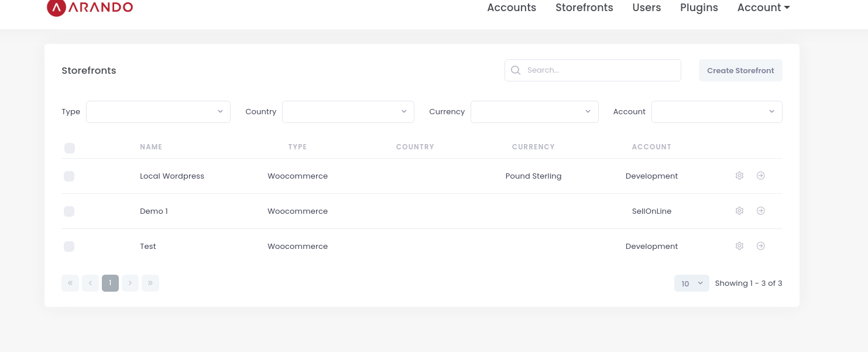Open the Currency filter dropdown
The height and width of the screenshot is (352, 868).
click(534, 112)
